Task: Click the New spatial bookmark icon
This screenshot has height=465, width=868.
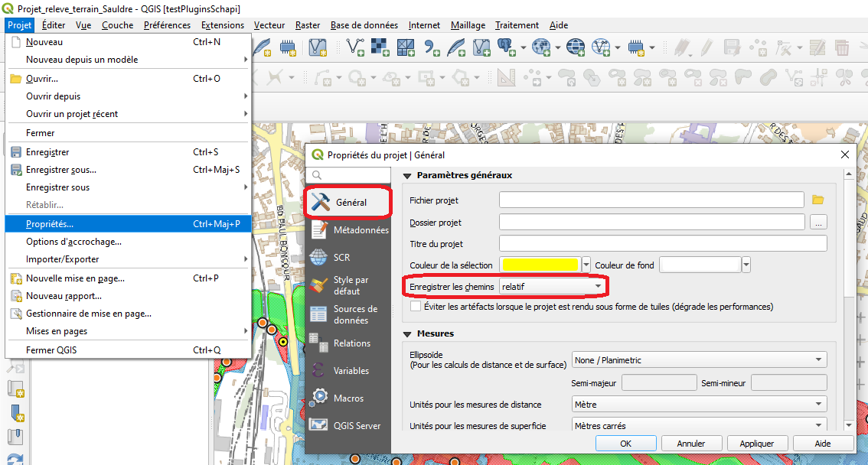Action: tap(17, 412)
